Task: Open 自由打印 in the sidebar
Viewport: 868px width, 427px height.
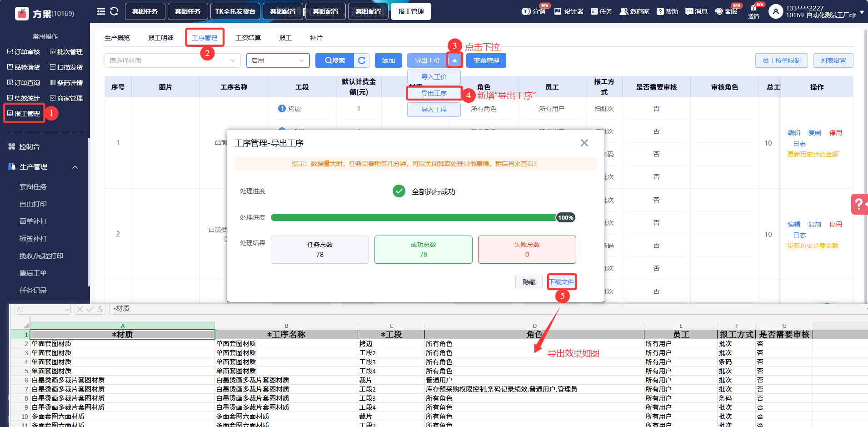Action: pyautogui.click(x=33, y=204)
